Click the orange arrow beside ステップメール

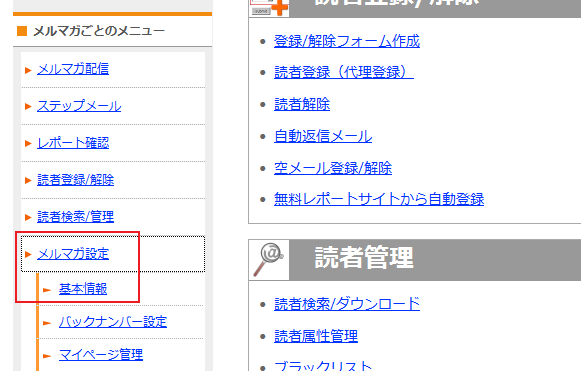coord(28,107)
